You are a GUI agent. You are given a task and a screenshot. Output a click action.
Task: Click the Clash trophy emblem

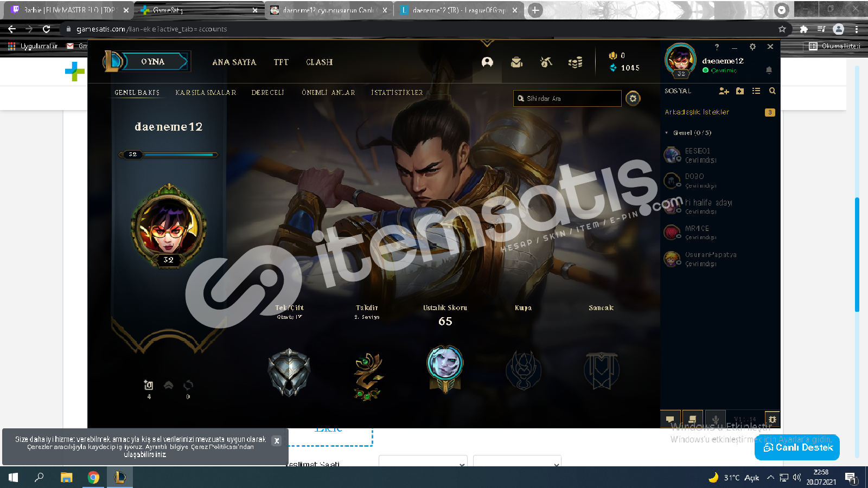(x=523, y=370)
